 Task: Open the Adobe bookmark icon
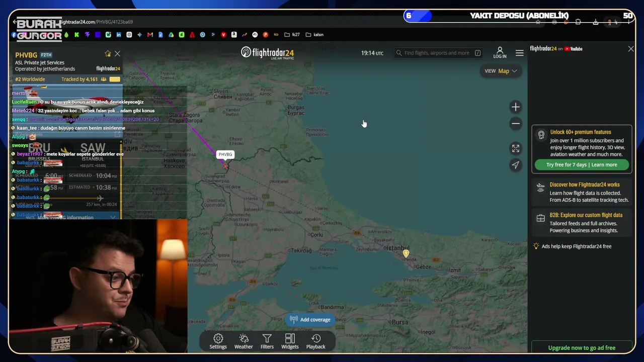192,35
